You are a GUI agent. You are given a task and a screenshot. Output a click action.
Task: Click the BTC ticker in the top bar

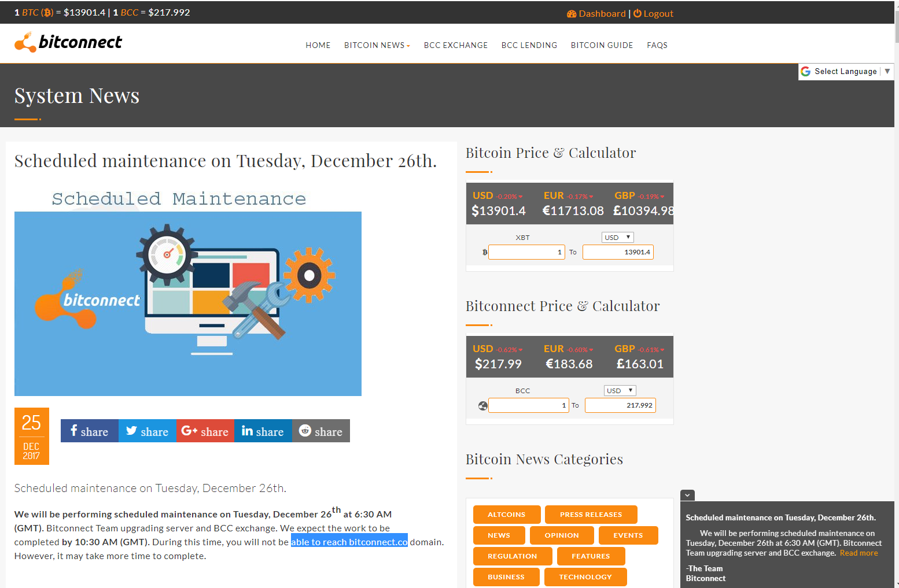(x=60, y=12)
